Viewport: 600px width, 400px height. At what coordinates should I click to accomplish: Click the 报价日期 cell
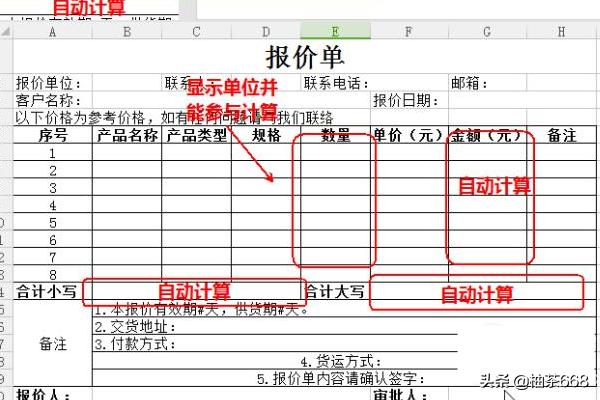coord(405,100)
